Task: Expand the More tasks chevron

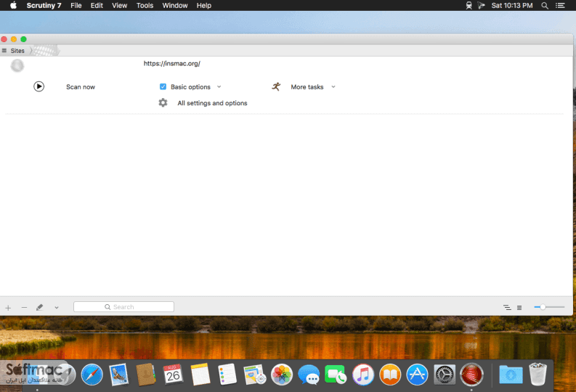Action: point(333,87)
